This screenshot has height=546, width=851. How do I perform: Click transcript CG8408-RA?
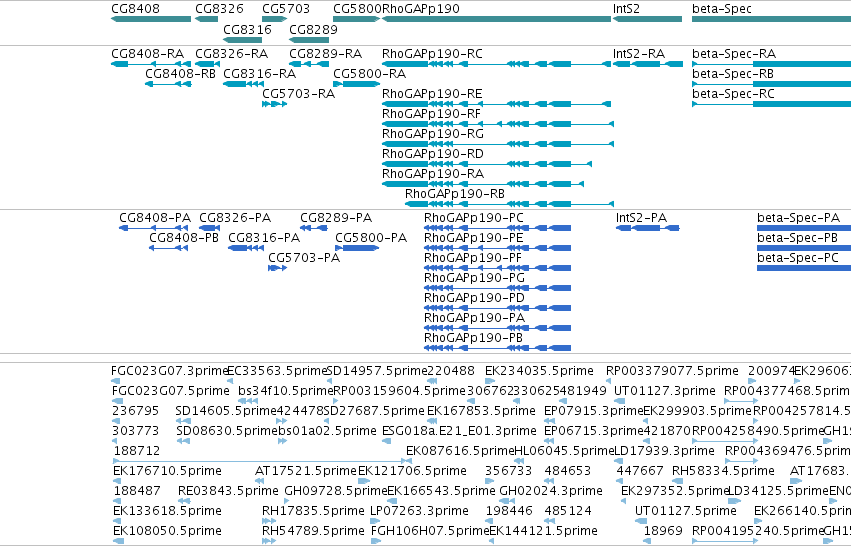point(148,54)
